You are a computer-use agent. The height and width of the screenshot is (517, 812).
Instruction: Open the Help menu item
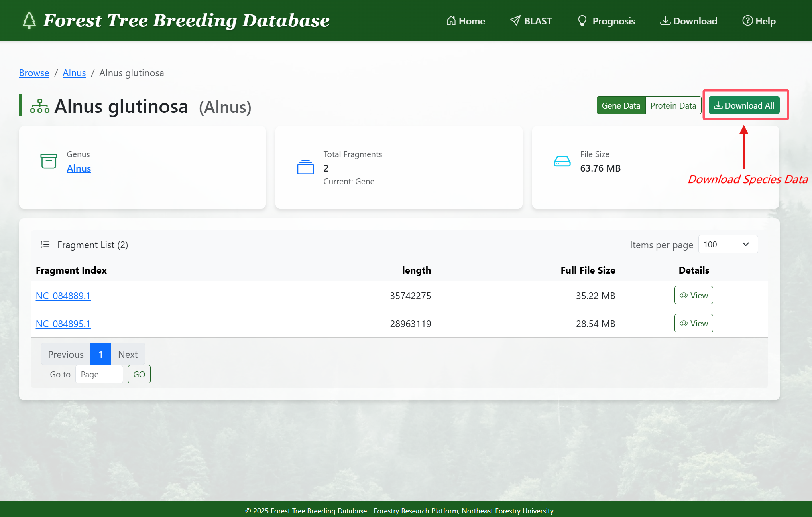tap(759, 21)
